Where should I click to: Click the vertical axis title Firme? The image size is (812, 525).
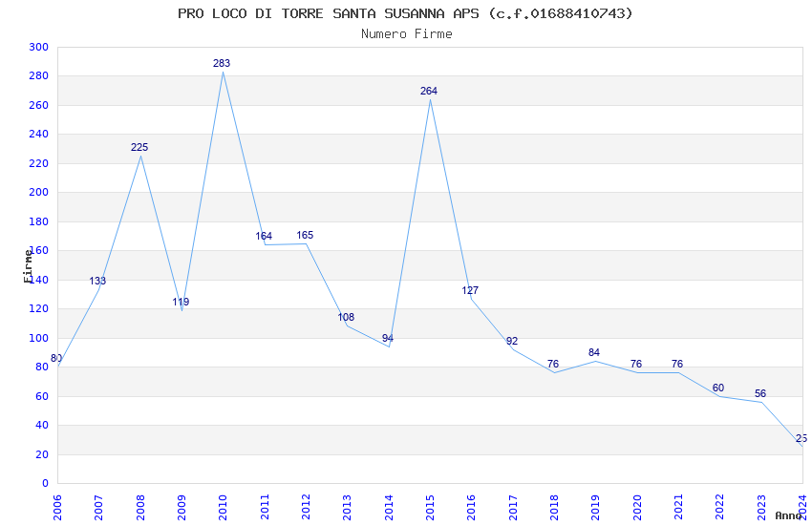click(28, 266)
